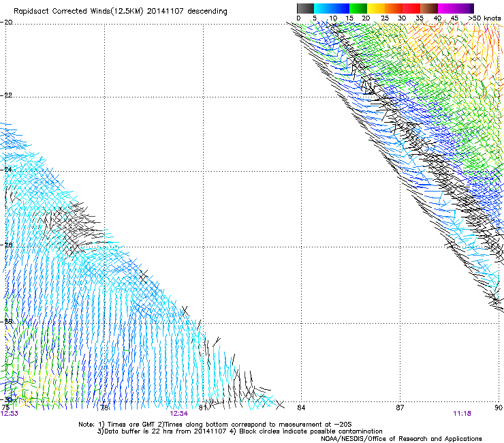Viewport: 504px width, 443px height.
Task: Click the '81' longitude axis label
Action: pyautogui.click(x=202, y=408)
